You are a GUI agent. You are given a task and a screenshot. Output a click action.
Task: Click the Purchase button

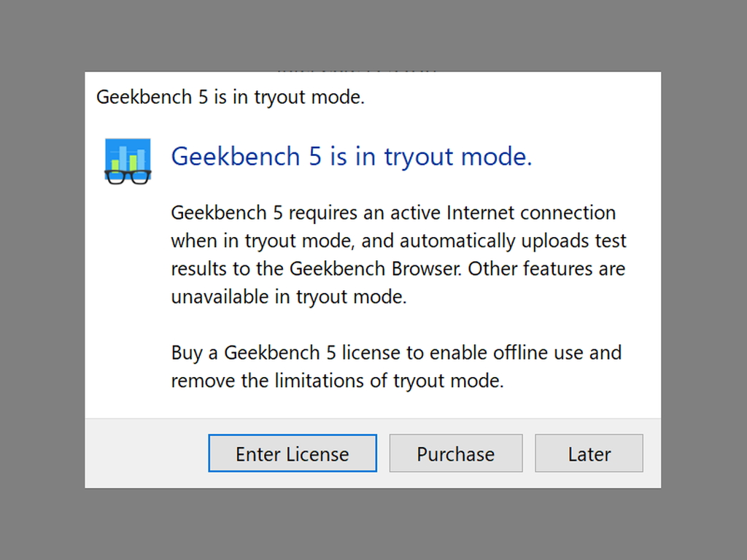pyautogui.click(x=455, y=453)
